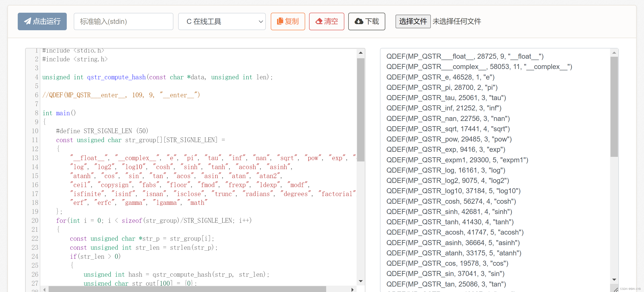Click the copy icon on 复制 button
Image resolution: width=644 pixels, height=292 pixels.
pos(280,21)
